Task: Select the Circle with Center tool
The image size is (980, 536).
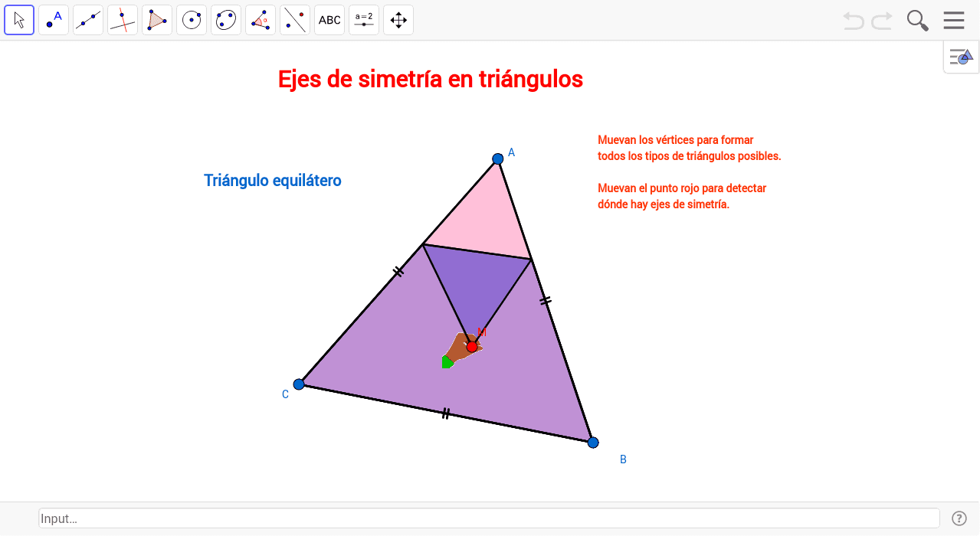Action: pos(192,20)
